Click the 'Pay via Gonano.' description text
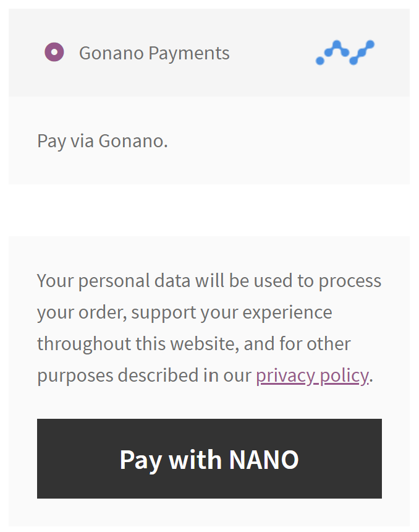419x532 pixels. coord(103,141)
